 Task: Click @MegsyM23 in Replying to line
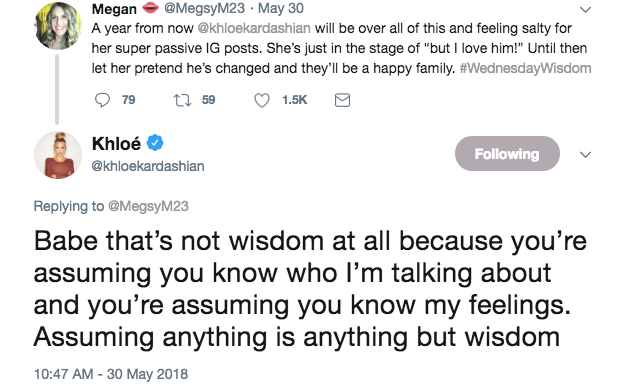148,206
